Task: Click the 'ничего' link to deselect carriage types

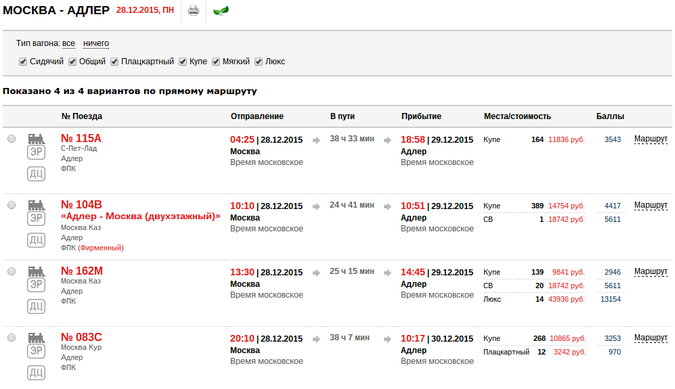Action: pos(96,43)
